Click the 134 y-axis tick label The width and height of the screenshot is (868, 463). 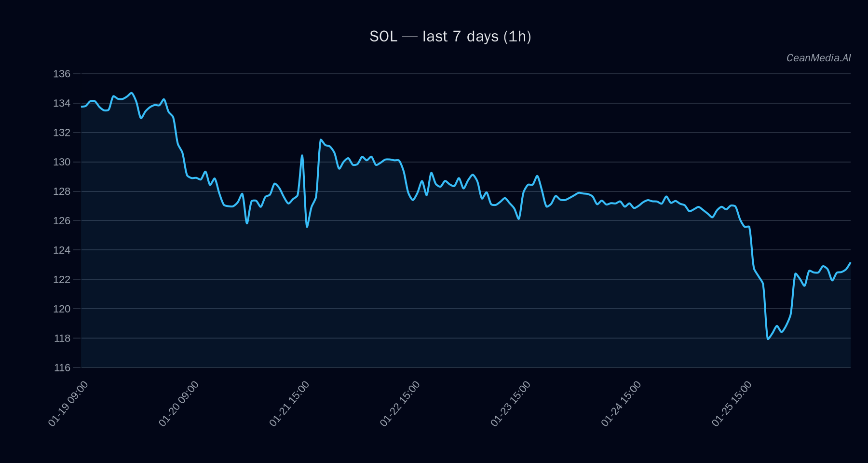tap(63, 103)
